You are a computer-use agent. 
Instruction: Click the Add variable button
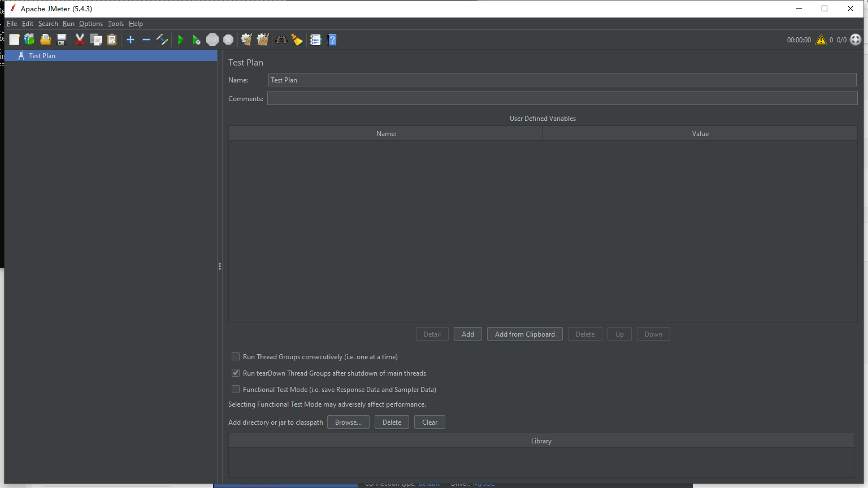(x=468, y=334)
